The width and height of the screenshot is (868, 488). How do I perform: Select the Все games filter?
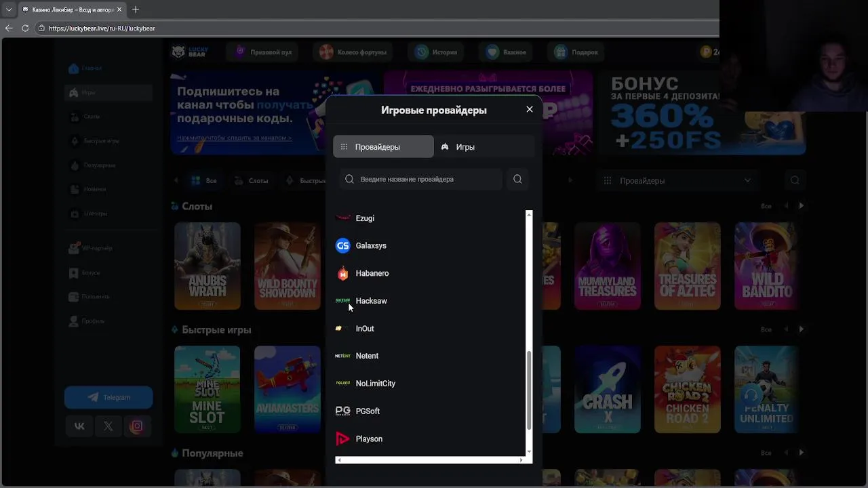(204, 181)
